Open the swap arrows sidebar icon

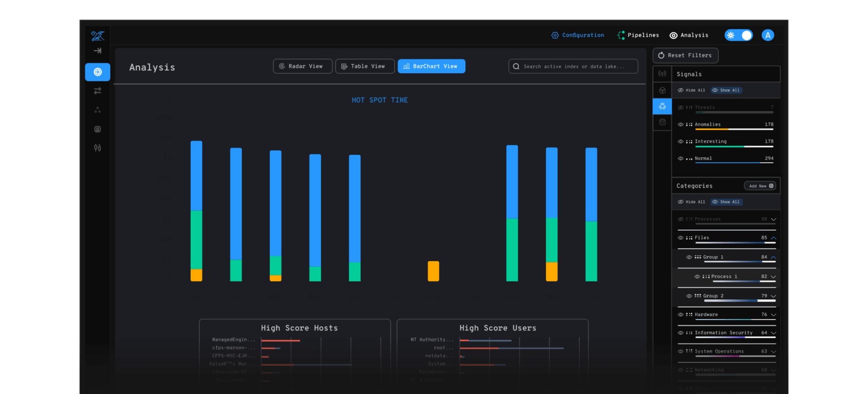[98, 91]
